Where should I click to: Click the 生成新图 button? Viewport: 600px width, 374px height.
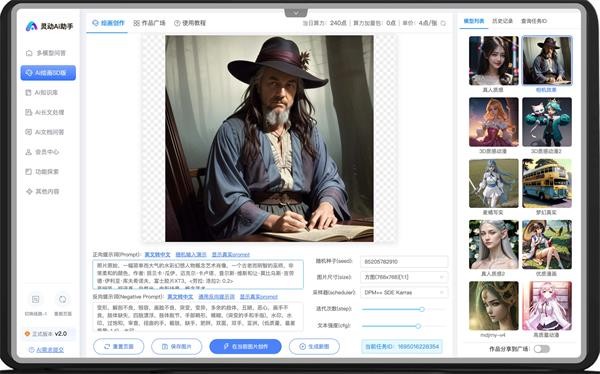pos(314,346)
